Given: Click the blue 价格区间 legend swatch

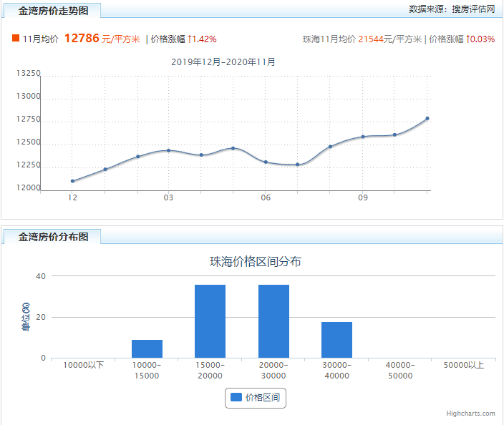Looking at the screenshot, I should tap(236, 398).
